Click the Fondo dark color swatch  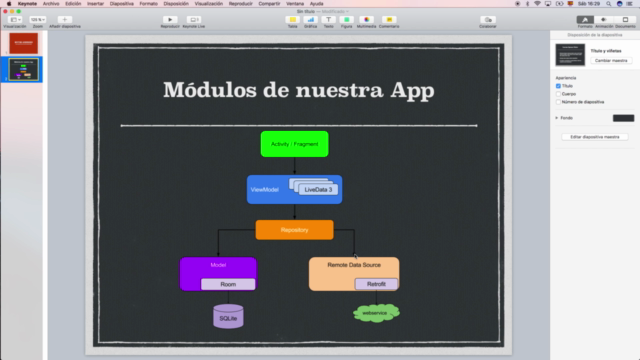(x=623, y=118)
